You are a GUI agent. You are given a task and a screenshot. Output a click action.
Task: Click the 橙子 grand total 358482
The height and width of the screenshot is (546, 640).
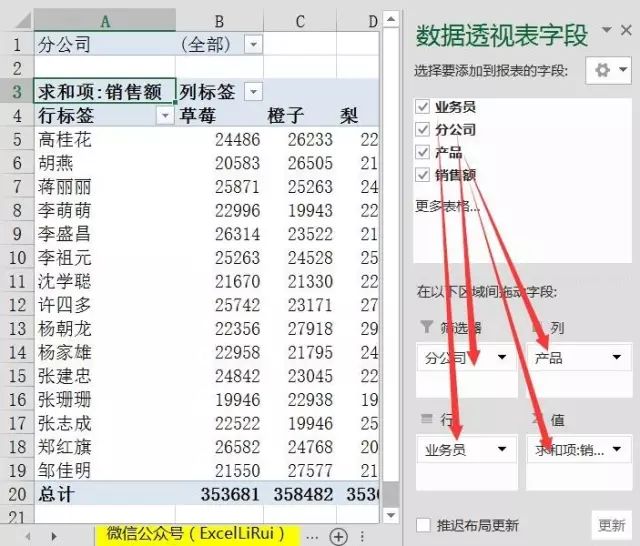coord(300,494)
